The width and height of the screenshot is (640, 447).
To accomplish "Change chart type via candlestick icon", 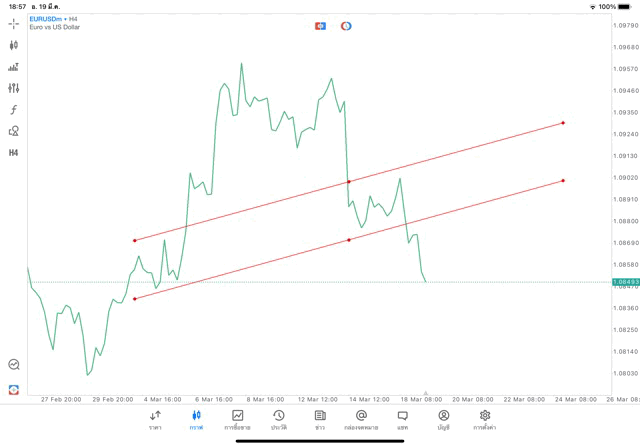I will pos(13,45).
